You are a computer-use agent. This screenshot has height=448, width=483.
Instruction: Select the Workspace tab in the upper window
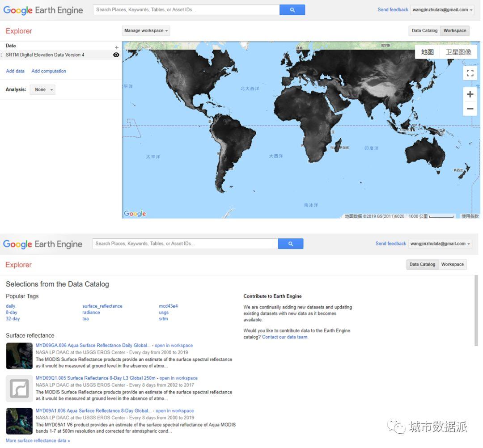tap(455, 30)
